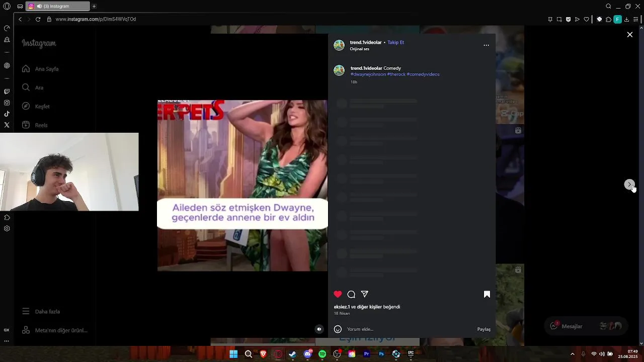Open Instagram icon in Opera sidebar
644x362 pixels.
click(7, 103)
